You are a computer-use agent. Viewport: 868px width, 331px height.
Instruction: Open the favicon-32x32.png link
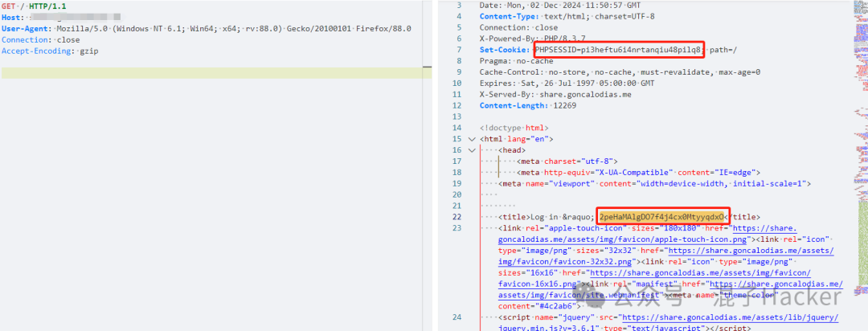tap(666, 256)
